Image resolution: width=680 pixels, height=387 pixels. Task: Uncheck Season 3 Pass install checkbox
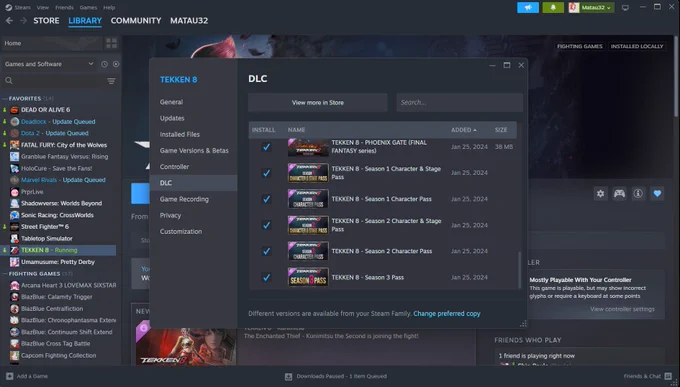click(266, 277)
